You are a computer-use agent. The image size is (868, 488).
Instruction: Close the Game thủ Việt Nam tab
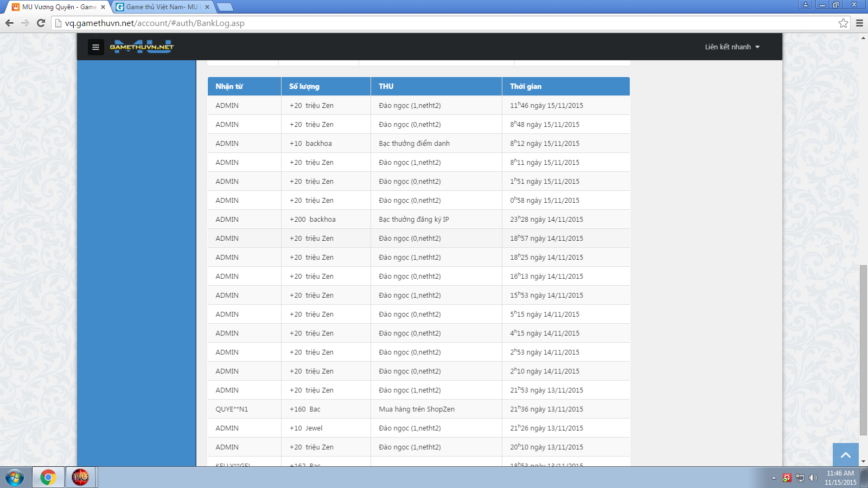[207, 7]
